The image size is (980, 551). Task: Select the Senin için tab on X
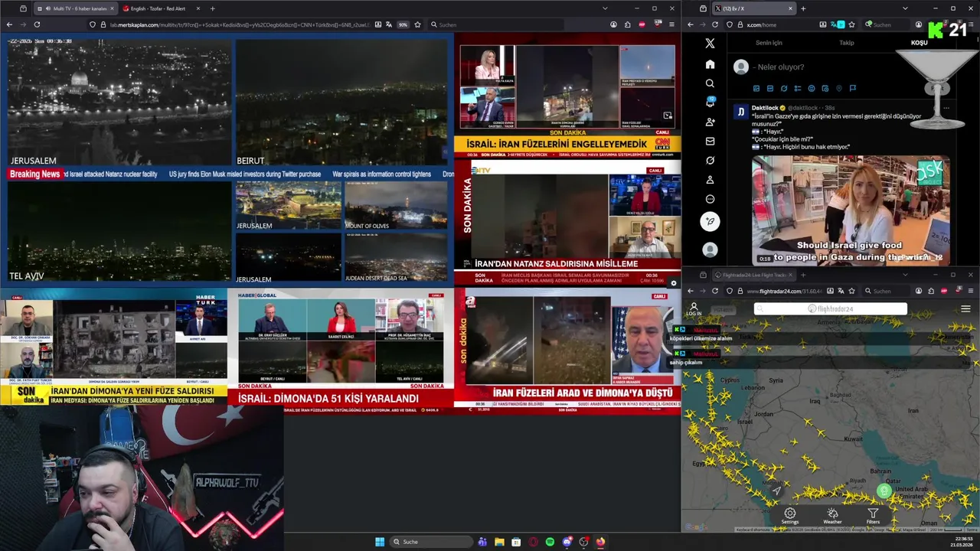[x=769, y=43]
